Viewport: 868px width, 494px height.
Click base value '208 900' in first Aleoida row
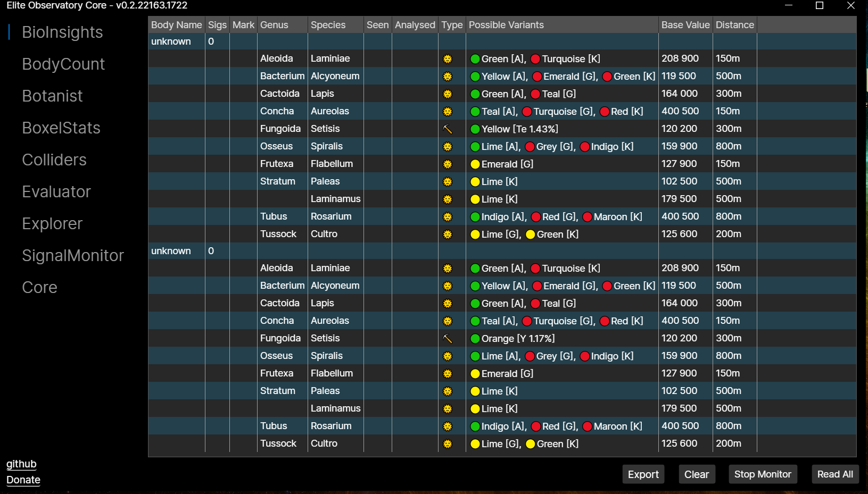(x=680, y=58)
